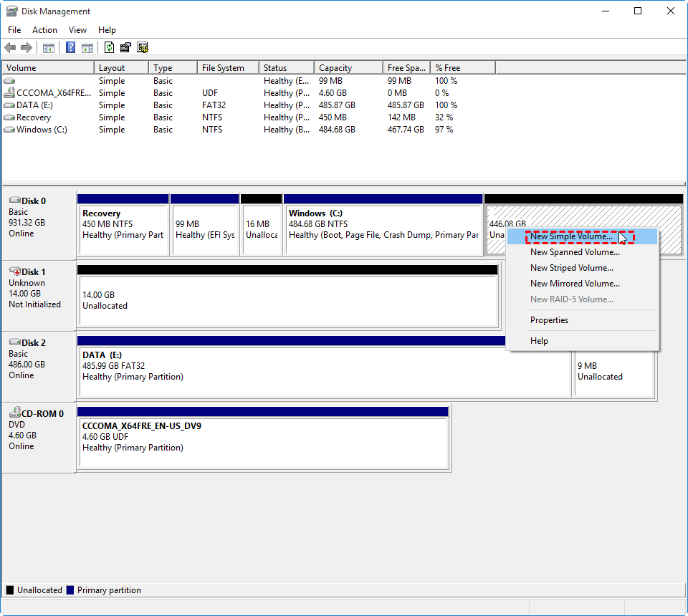Open the View menu
Image resolution: width=688 pixels, height=616 pixels.
(x=77, y=30)
